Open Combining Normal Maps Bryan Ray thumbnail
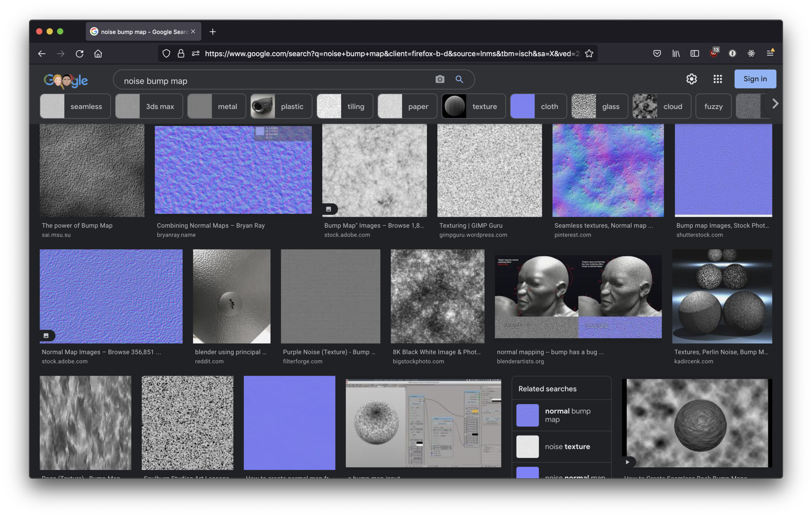 coord(233,170)
